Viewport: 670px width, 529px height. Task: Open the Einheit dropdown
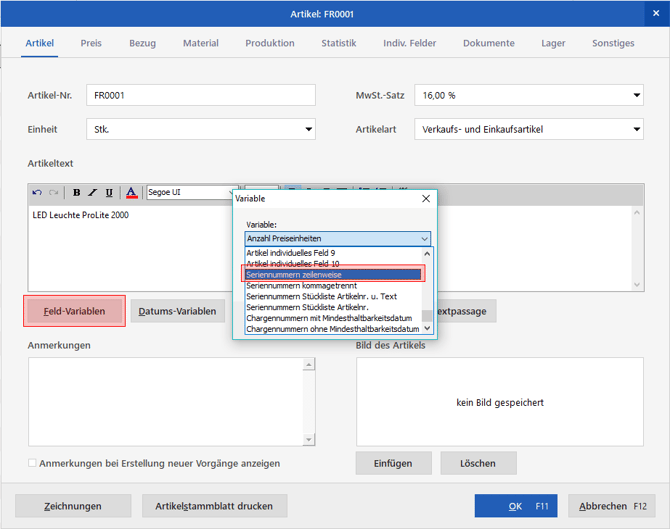[309, 129]
